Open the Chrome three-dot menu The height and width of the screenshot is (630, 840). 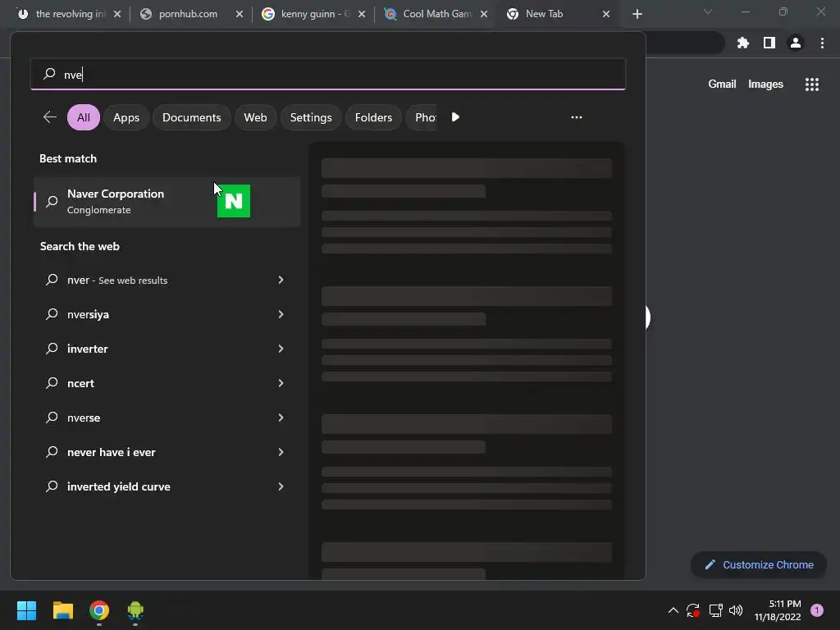[x=822, y=43]
